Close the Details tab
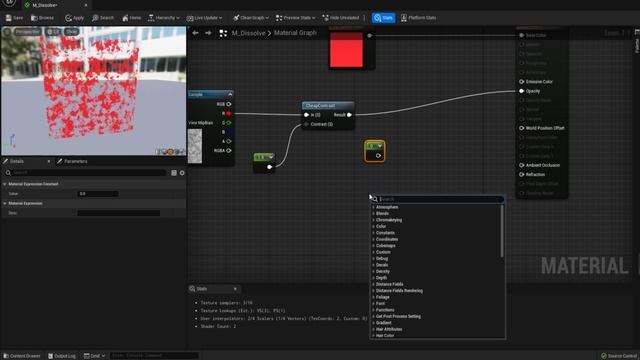640x360 pixels. (x=49, y=162)
